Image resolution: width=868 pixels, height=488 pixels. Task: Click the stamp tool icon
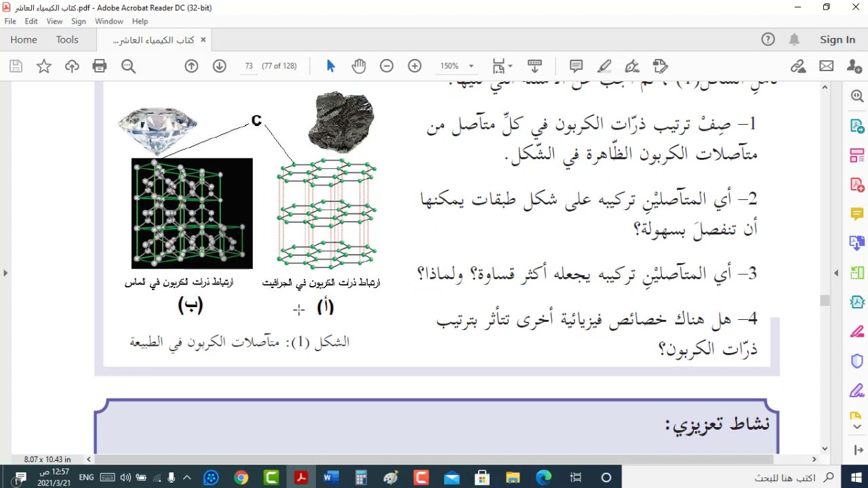pyautogui.click(x=660, y=66)
